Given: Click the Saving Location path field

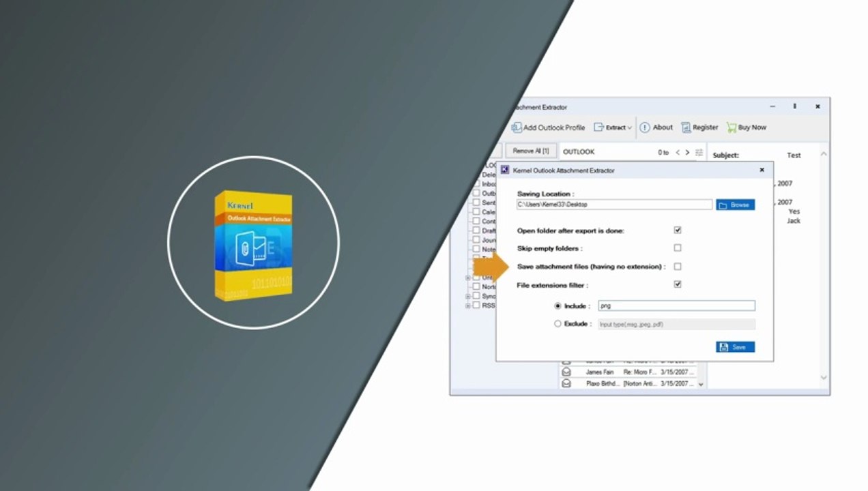Looking at the screenshot, I should [614, 205].
